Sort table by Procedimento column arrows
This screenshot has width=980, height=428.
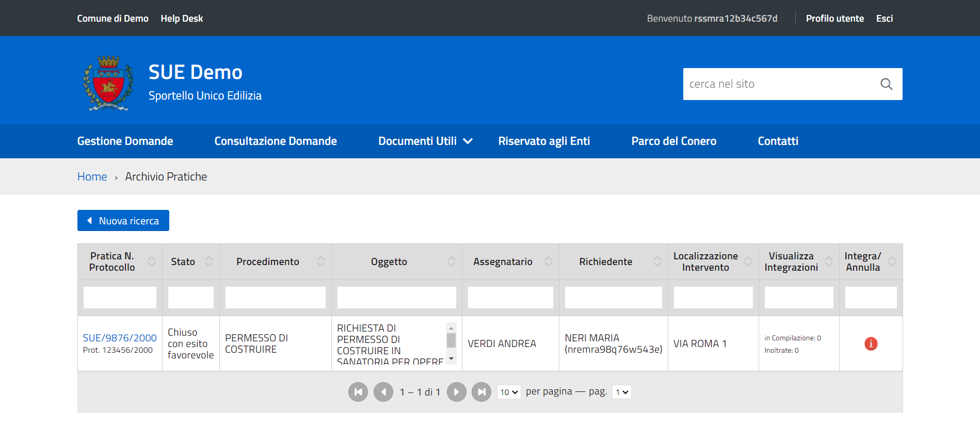(321, 261)
